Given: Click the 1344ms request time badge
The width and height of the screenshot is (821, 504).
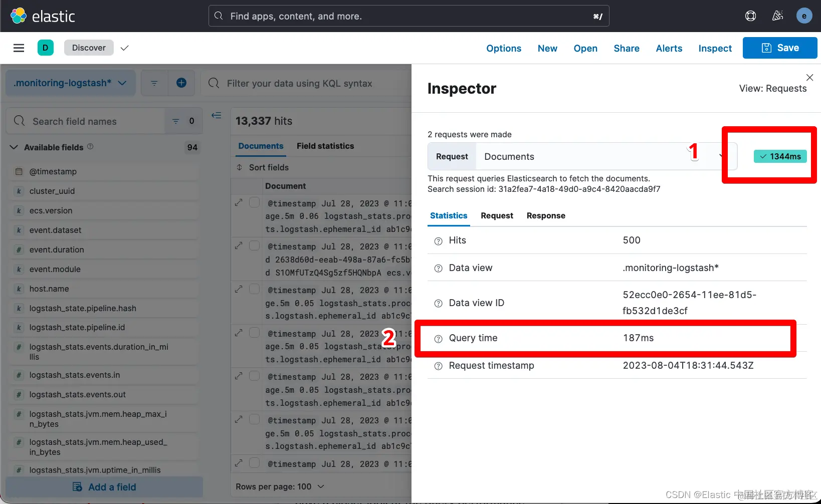Looking at the screenshot, I should point(780,156).
